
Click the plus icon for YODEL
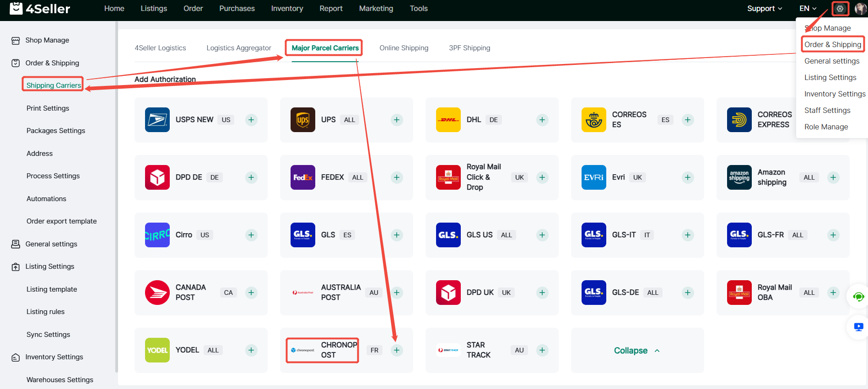click(x=251, y=350)
